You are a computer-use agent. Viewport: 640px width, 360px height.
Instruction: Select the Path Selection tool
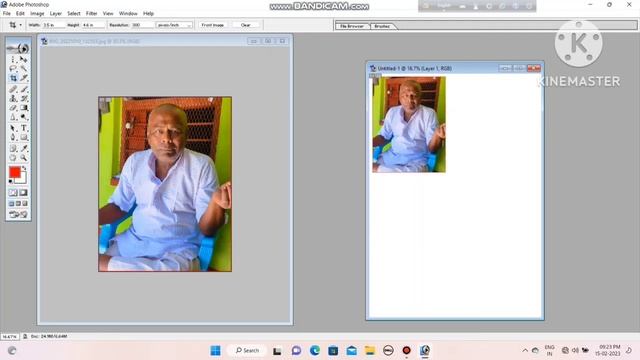[x=13, y=128]
